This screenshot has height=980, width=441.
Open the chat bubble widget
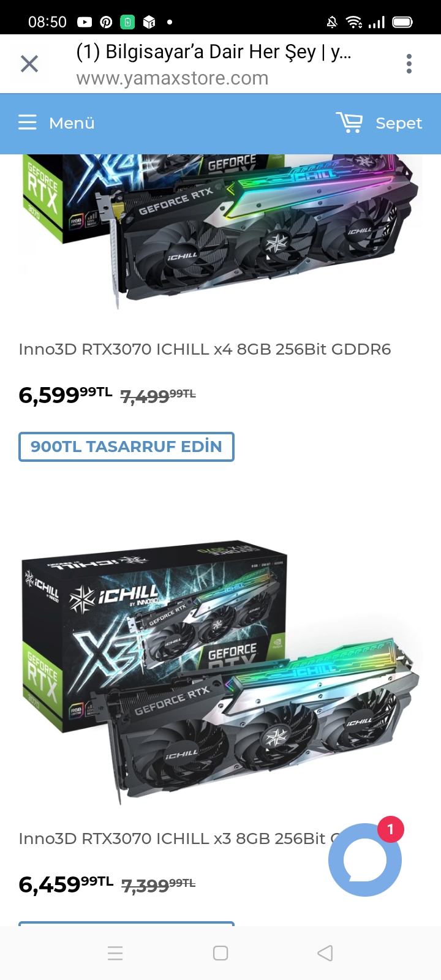pos(365,860)
